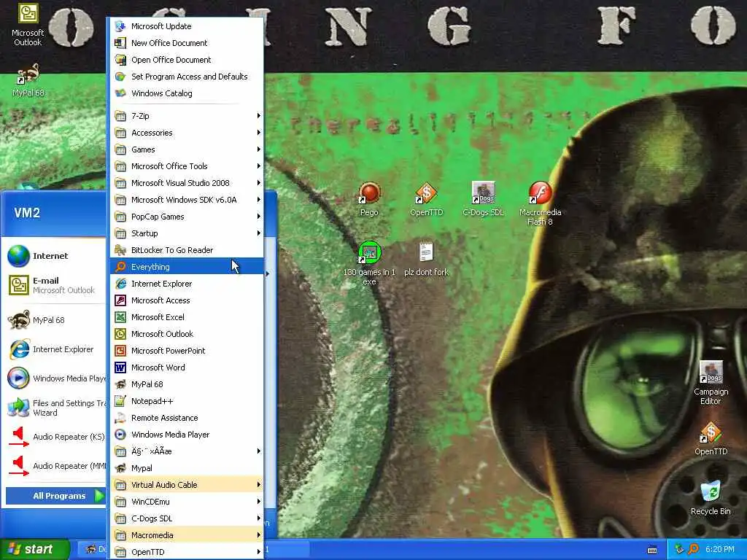Select Open Office Document

coord(187,60)
